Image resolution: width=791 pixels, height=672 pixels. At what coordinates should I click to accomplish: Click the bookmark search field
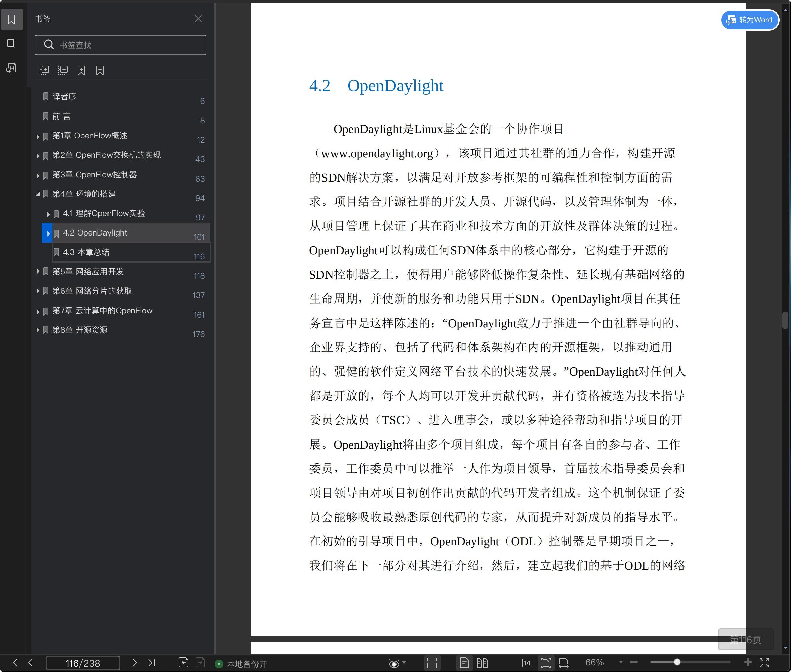pyautogui.click(x=120, y=45)
